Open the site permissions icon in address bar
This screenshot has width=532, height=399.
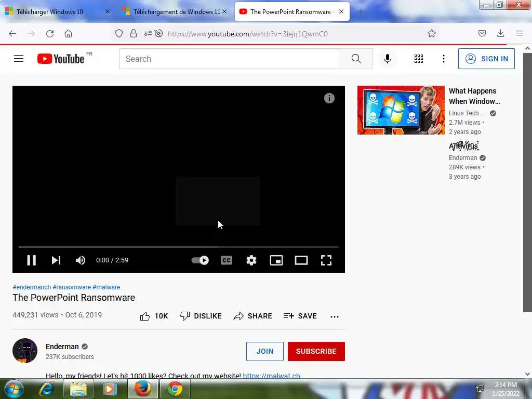click(148, 34)
